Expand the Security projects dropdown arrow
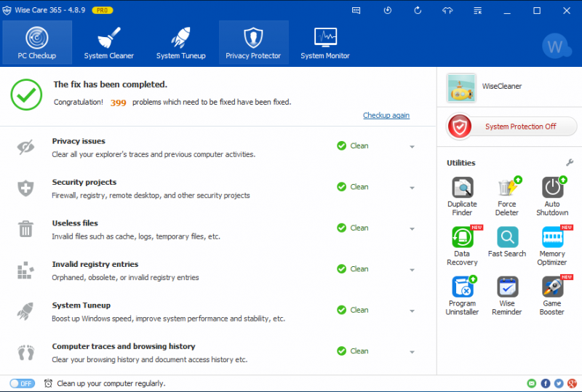This screenshot has height=392, width=582. pos(412,188)
